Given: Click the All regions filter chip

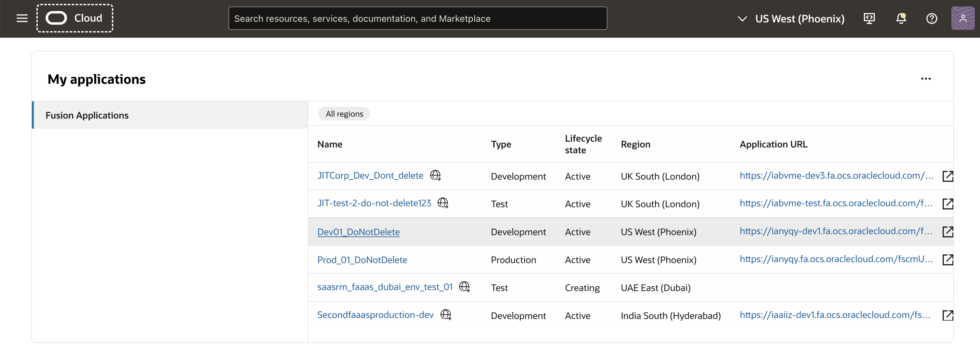Looking at the screenshot, I should pos(344,114).
